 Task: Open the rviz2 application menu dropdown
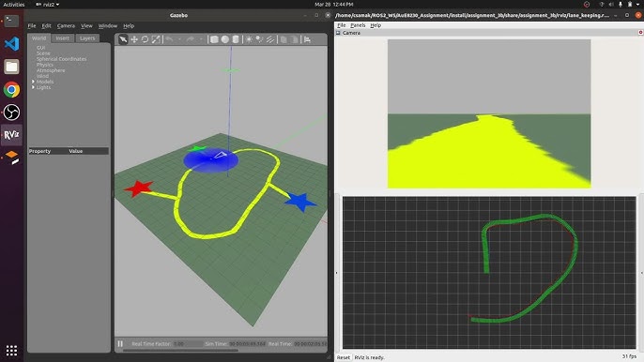(x=48, y=5)
